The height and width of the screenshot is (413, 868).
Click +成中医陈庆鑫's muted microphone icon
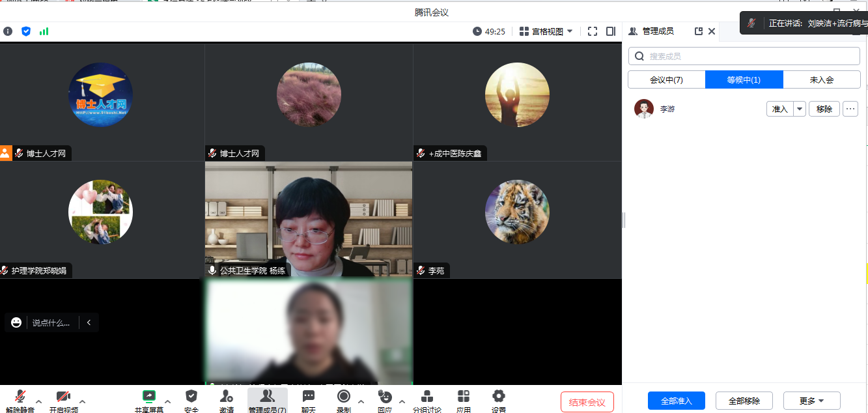421,153
